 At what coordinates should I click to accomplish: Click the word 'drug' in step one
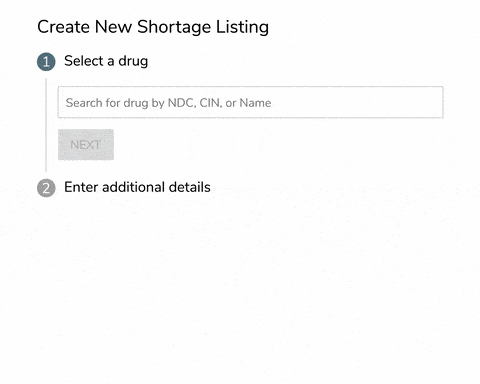[133, 61]
